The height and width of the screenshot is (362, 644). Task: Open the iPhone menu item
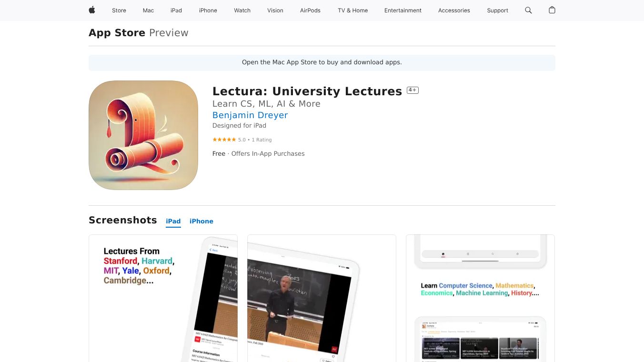tap(208, 10)
